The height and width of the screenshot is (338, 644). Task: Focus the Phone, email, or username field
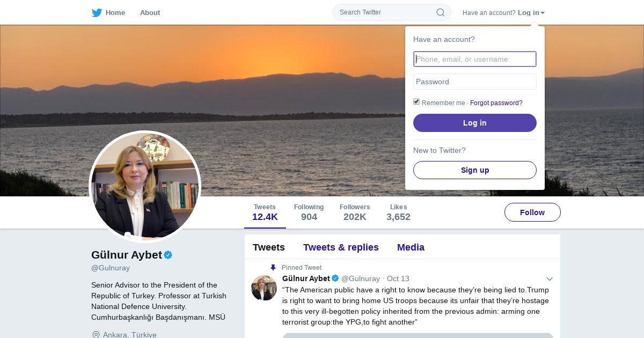474,59
